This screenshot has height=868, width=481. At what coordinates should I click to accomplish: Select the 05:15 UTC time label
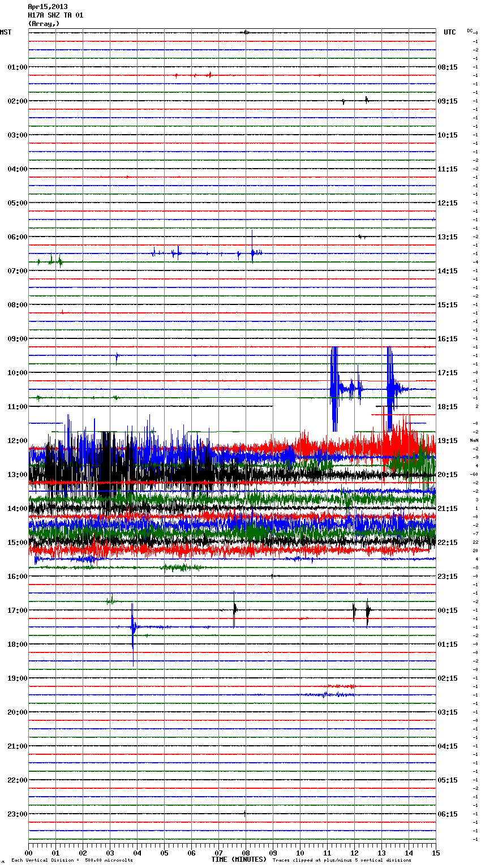pyautogui.click(x=448, y=780)
